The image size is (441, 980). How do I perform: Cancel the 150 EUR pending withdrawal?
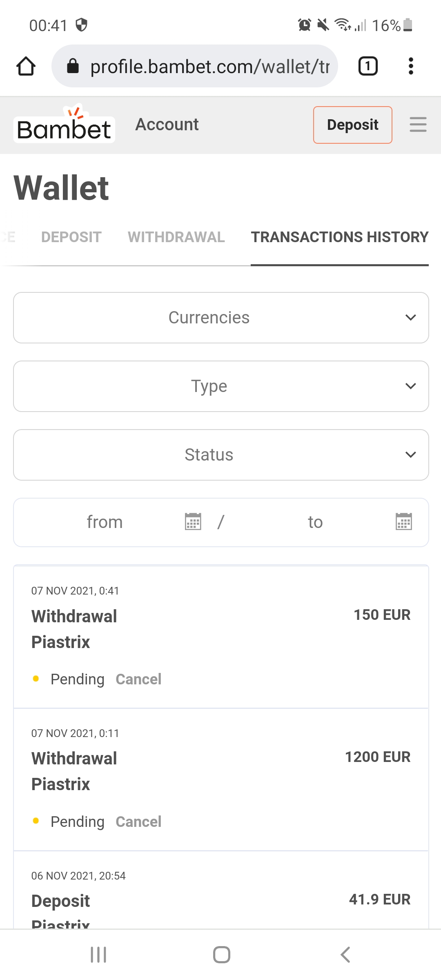click(x=138, y=679)
